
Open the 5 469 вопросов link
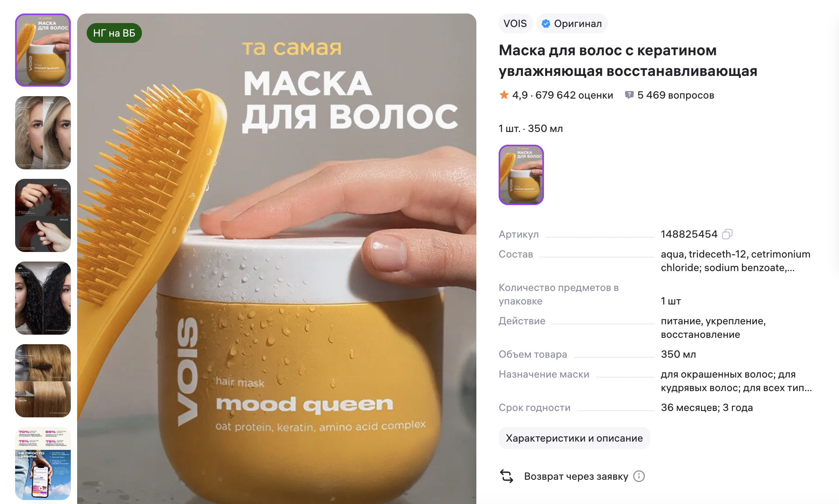(x=676, y=95)
